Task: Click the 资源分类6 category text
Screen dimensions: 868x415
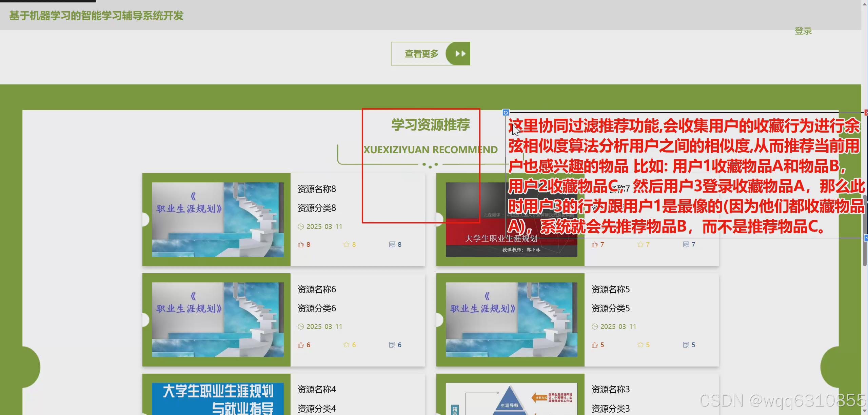Action: pyautogui.click(x=317, y=308)
